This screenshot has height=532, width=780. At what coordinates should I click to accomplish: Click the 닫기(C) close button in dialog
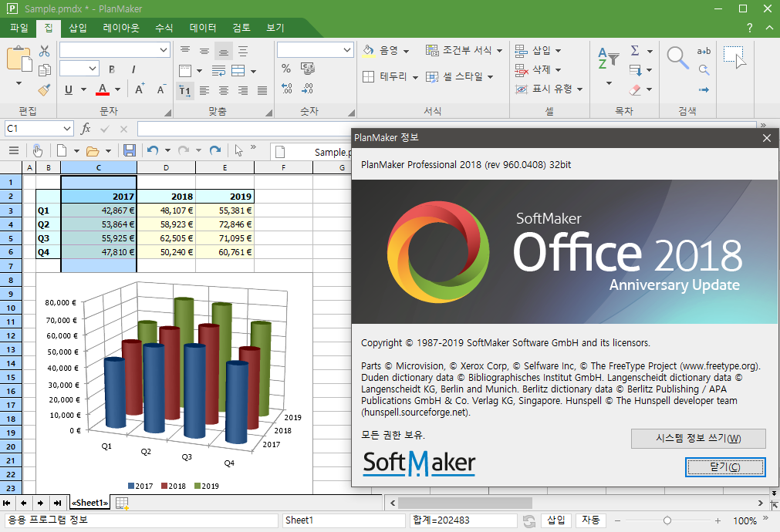pos(724,467)
